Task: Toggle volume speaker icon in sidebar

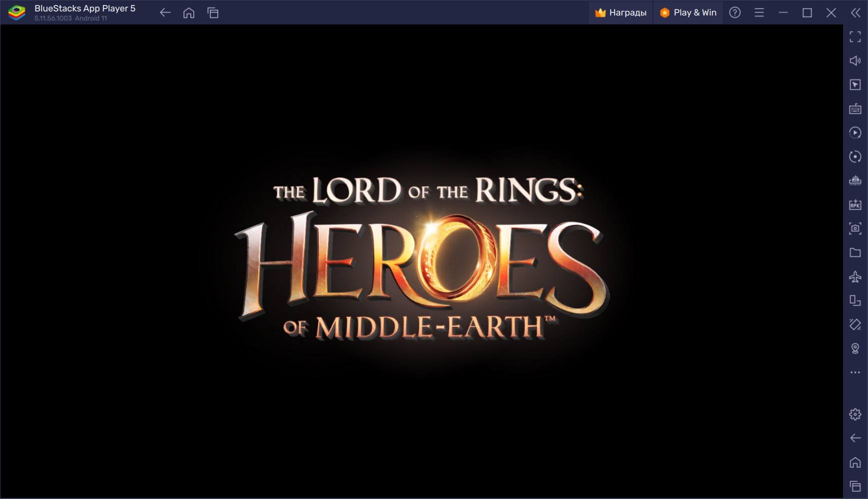Action: pyautogui.click(x=855, y=60)
